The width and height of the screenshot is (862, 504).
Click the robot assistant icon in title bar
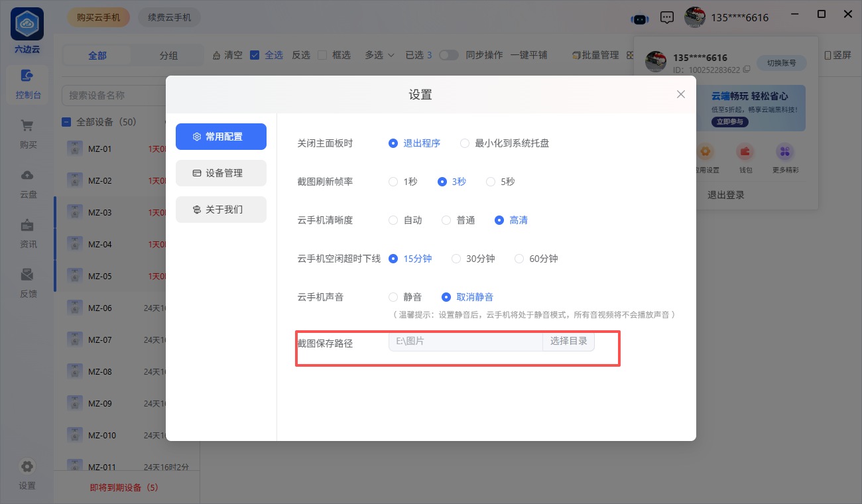(640, 19)
